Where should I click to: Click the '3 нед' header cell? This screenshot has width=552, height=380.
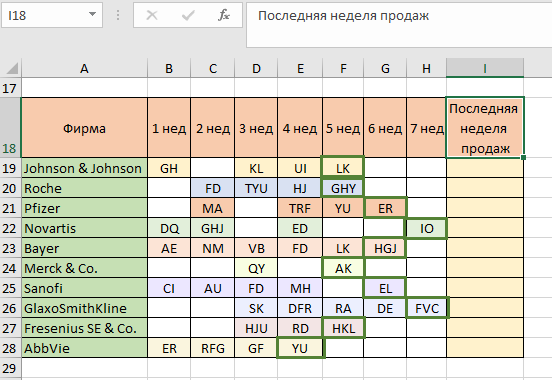click(256, 128)
